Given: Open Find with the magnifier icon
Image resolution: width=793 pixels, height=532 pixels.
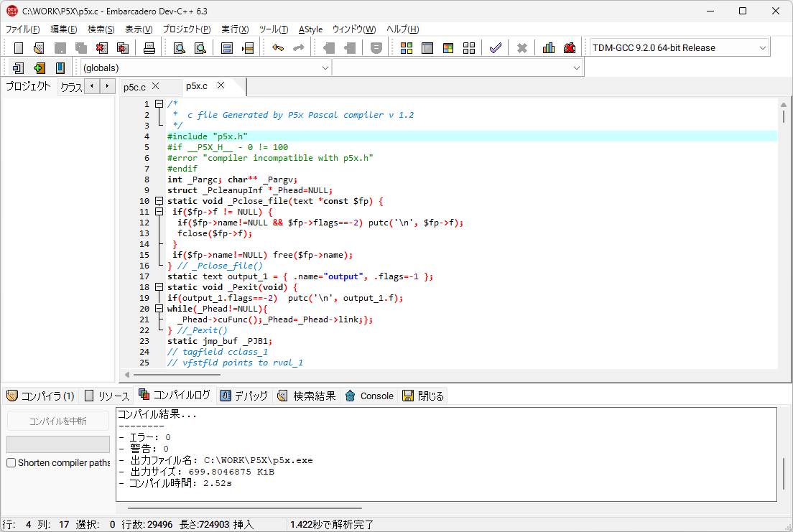Looking at the screenshot, I should (179, 48).
